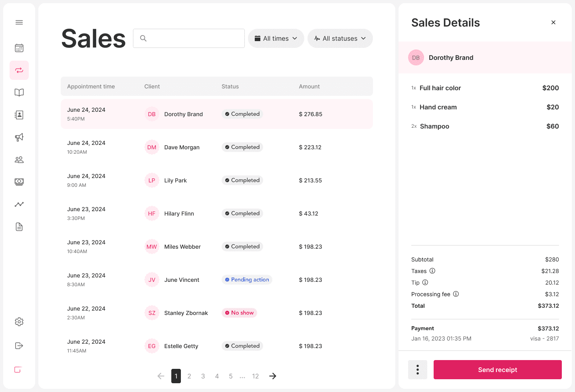
Task: Click the Log out icon at sidebar bottom
Action: [x=19, y=346]
